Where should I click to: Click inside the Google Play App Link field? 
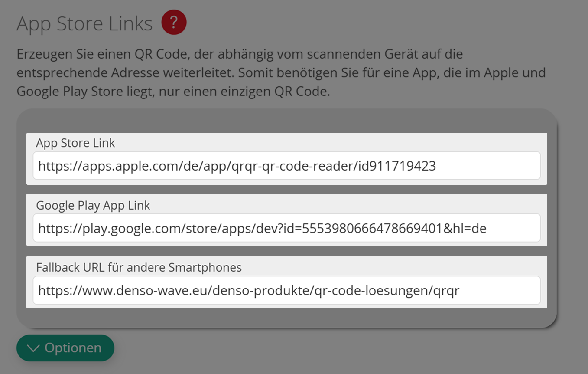click(x=286, y=228)
